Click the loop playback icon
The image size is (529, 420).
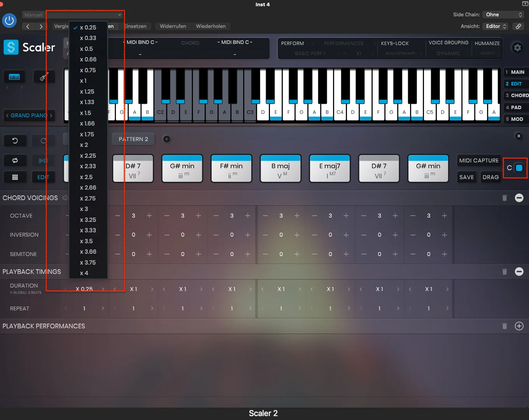[15, 160]
